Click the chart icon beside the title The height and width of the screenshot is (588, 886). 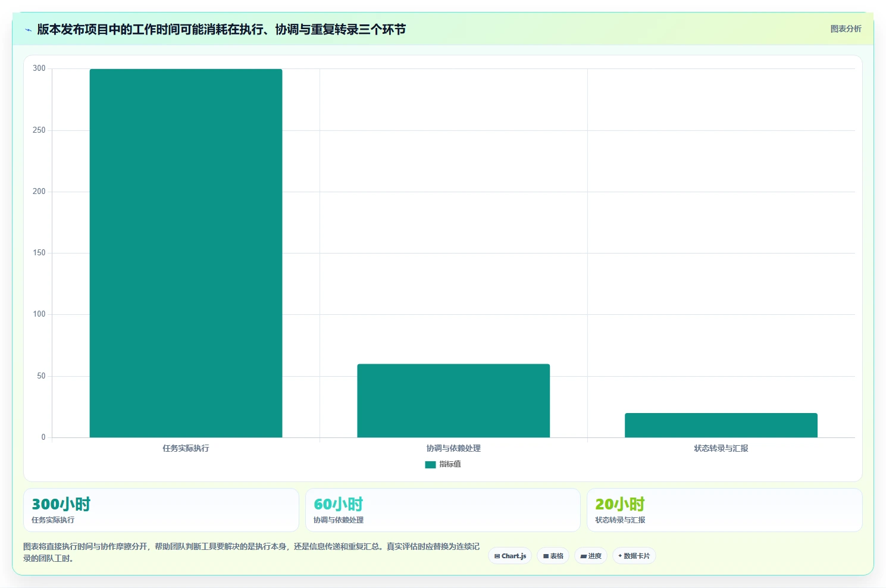point(28,30)
